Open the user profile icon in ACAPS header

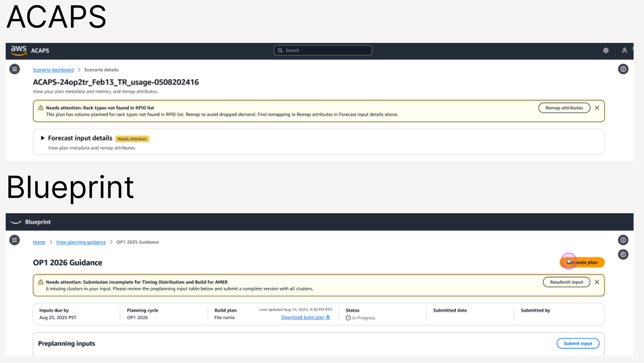(x=624, y=50)
